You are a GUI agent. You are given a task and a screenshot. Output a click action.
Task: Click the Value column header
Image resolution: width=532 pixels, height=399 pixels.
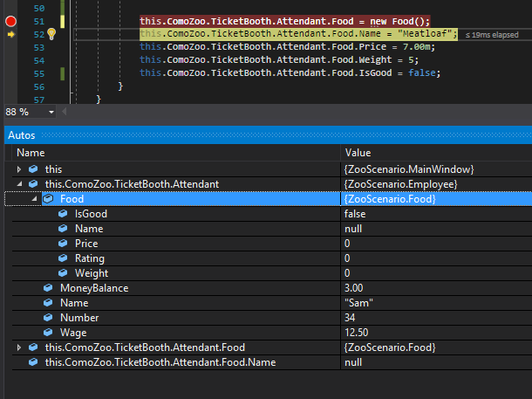click(358, 153)
